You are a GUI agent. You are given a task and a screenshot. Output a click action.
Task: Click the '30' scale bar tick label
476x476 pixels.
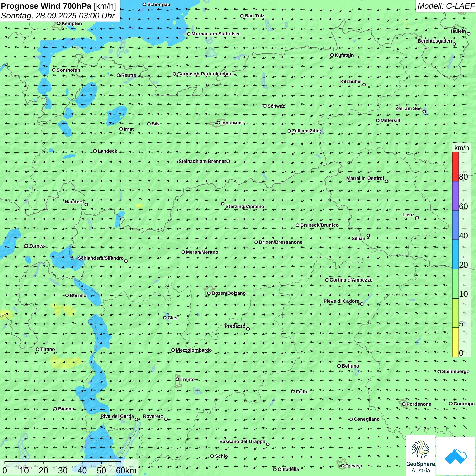tap(63, 471)
